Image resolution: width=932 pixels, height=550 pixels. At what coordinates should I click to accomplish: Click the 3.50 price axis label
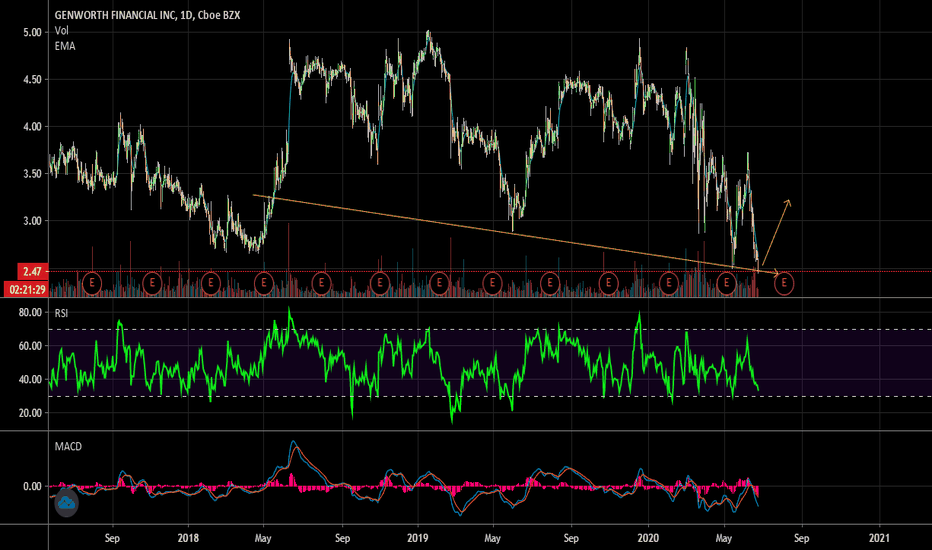pyautogui.click(x=32, y=174)
